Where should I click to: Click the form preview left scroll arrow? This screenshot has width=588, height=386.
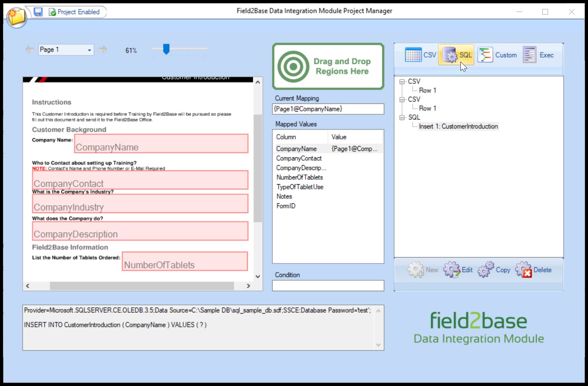point(27,286)
